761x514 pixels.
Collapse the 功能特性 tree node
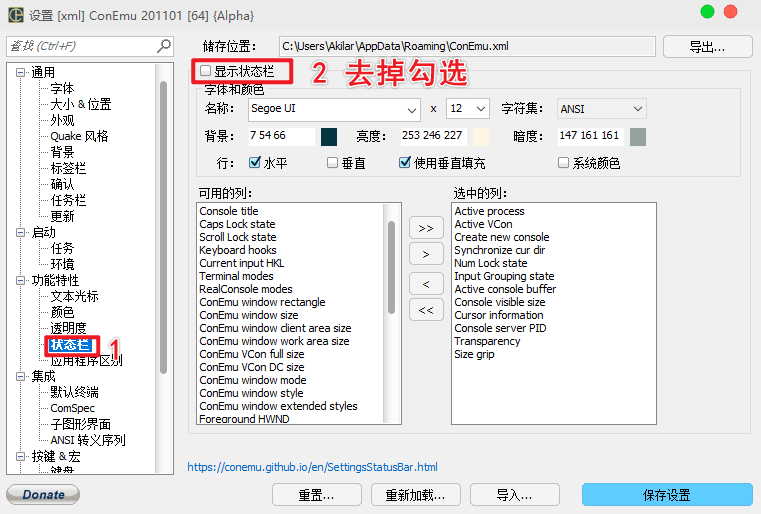pos(21,280)
